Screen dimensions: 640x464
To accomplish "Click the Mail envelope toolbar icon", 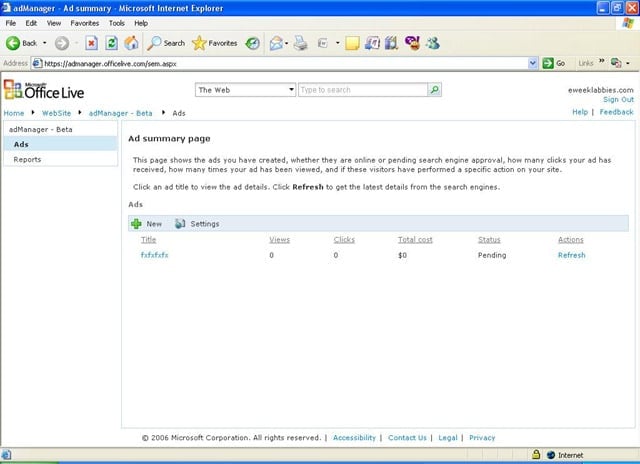I will point(276,43).
